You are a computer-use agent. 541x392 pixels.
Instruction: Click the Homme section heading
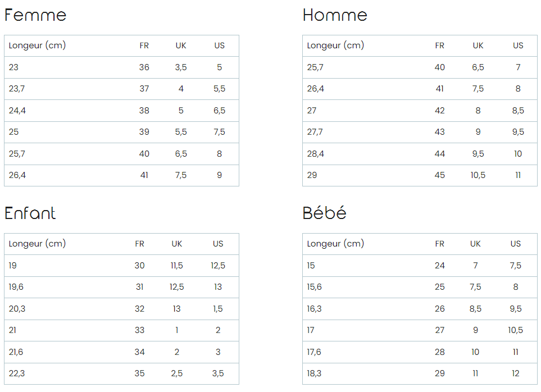pos(335,15)
